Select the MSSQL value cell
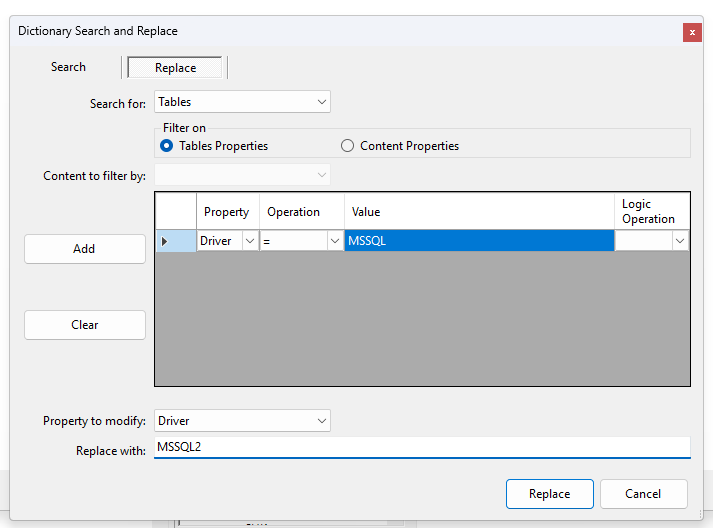This screenshot has height=528, width=713. pos(479,241)
